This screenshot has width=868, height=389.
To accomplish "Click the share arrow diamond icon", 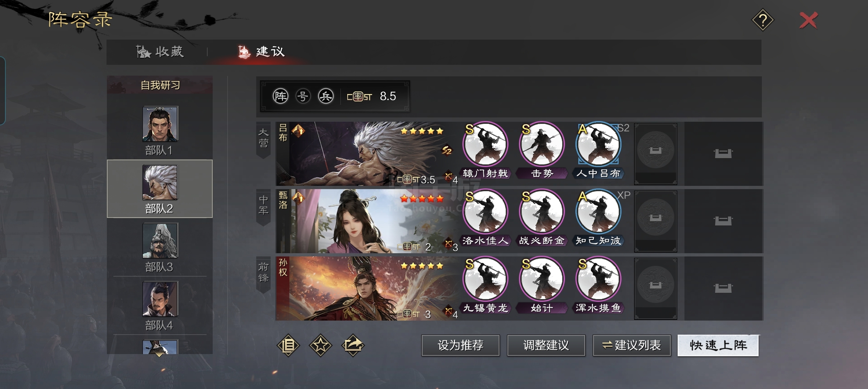I will pyautogui.click(x=353, y=345).
